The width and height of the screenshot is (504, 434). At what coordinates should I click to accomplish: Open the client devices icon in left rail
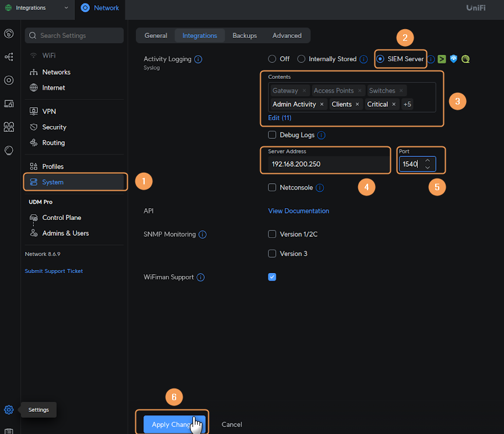[x=9, y=104]
